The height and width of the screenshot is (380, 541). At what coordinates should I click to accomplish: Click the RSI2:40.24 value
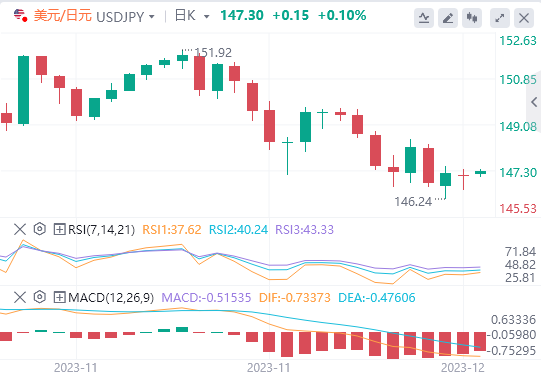(x=238, y=230)
